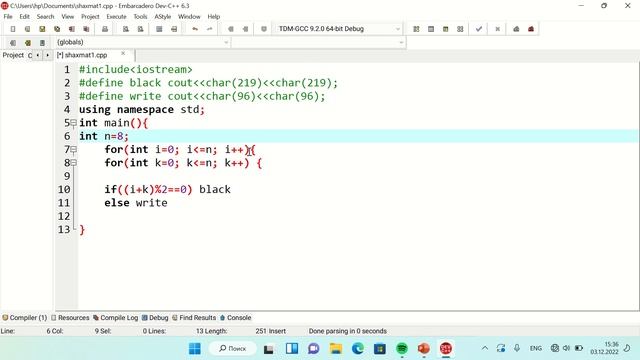Image resolution: width=640 pixels, height=360 pixels.
Task: Click the New file toolbar icon
Action: pyautogui.click(x=13, y=29)
